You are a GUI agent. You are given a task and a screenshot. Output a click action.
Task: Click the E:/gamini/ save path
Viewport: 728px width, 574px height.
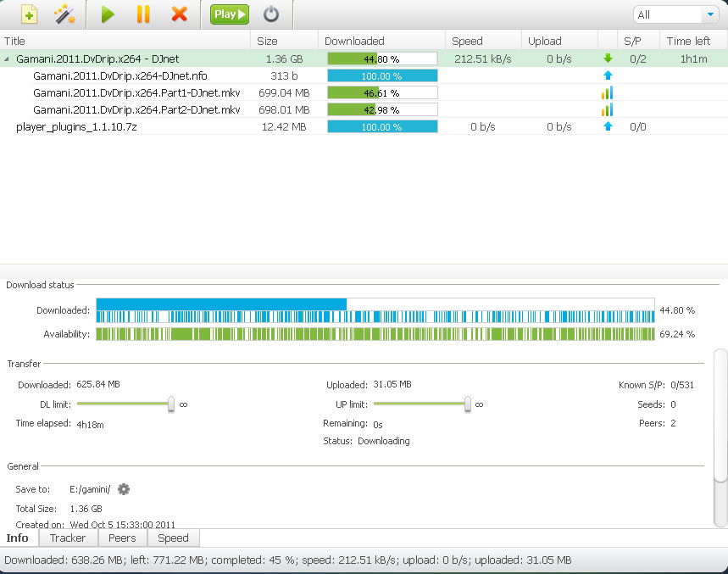point(90,489)
